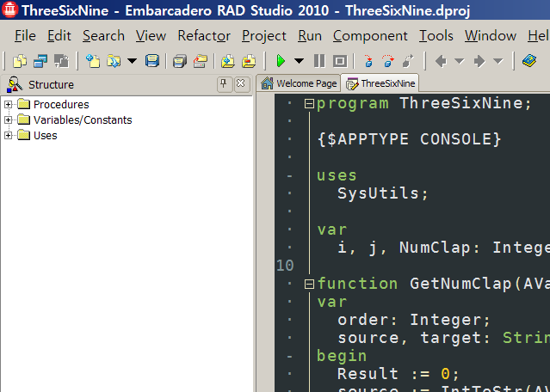Open the Component menu
Viewport: 550px width, 392px height.
tap(370, 36)
